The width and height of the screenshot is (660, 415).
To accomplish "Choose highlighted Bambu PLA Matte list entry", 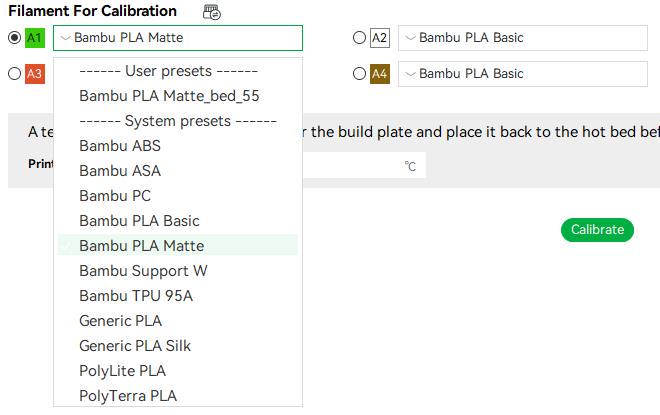I will coord(178,246).
